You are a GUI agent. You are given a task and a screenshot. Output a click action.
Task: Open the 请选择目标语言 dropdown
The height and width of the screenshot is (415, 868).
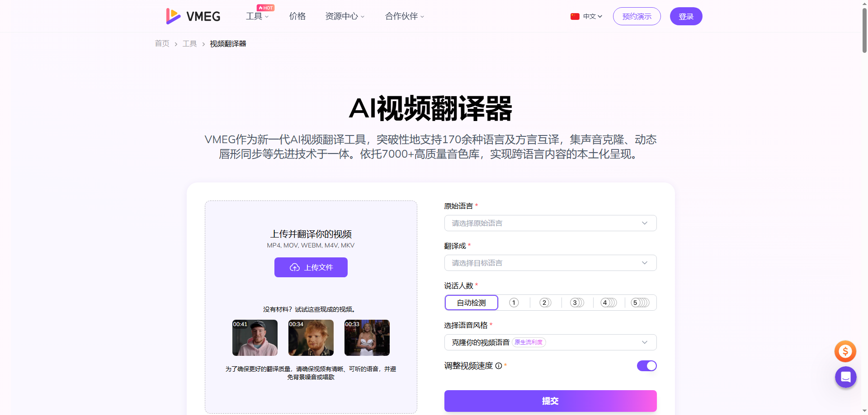(550, 263)
